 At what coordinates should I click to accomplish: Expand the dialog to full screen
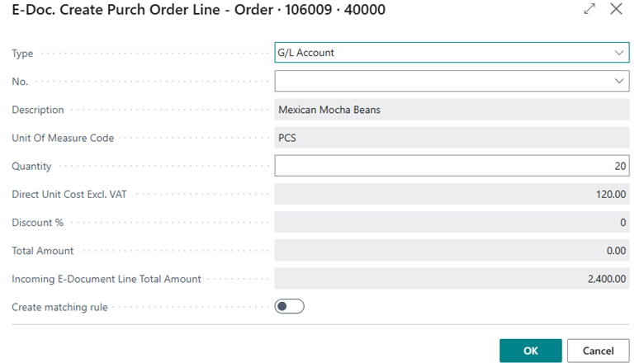coord(590,9)
